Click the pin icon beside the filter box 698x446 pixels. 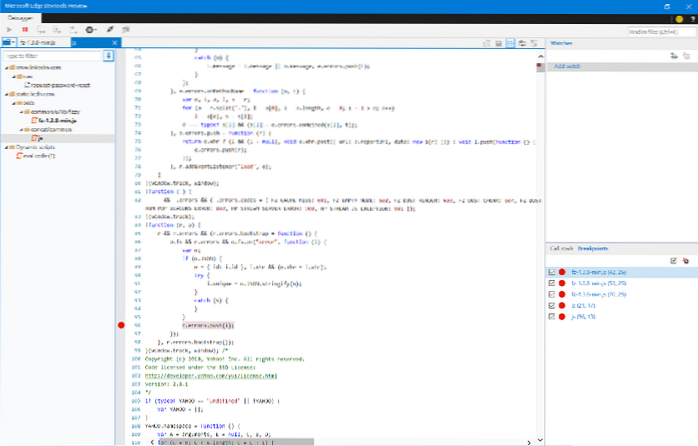109,57
